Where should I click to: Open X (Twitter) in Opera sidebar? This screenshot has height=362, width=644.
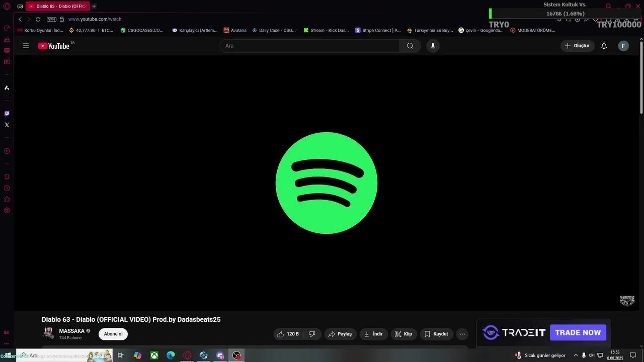(x=7, y=125)
